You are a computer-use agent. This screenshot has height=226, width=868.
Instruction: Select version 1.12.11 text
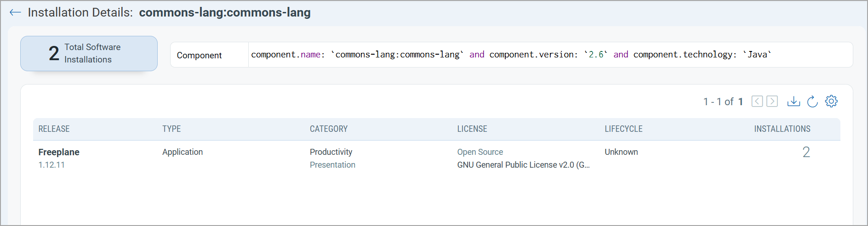click(x=51, y=165)
